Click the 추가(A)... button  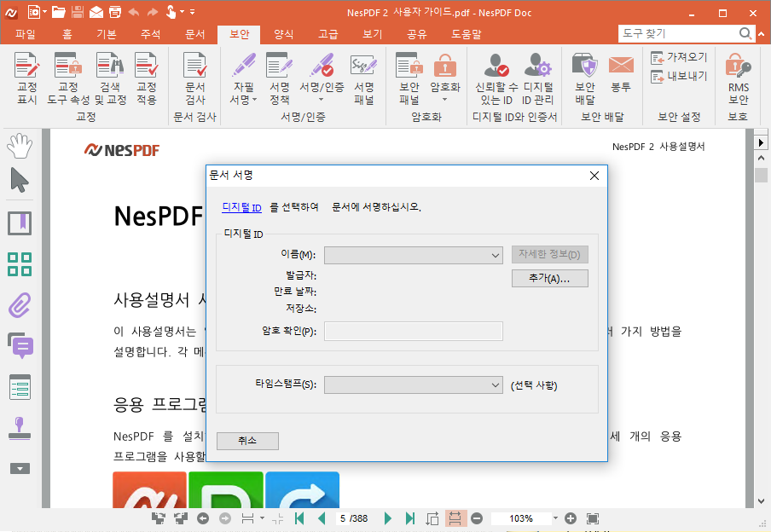pos(550,278)
